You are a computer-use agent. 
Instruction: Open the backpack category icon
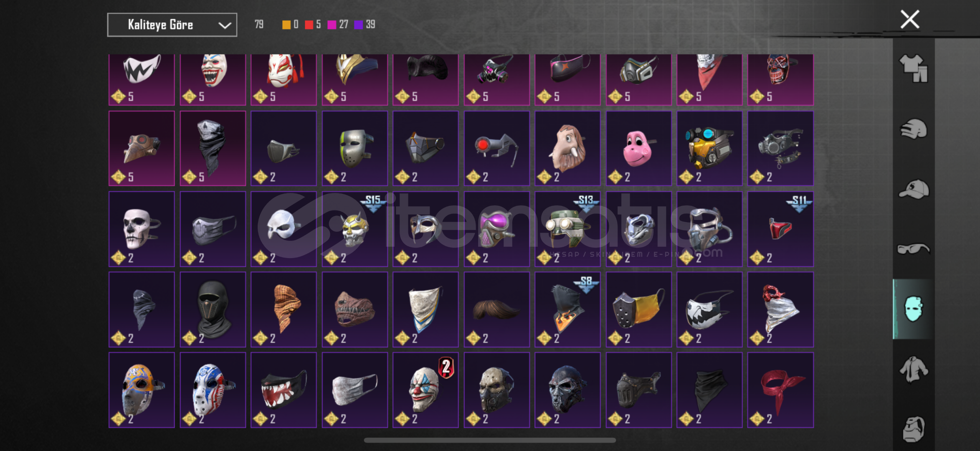[914, 429]
